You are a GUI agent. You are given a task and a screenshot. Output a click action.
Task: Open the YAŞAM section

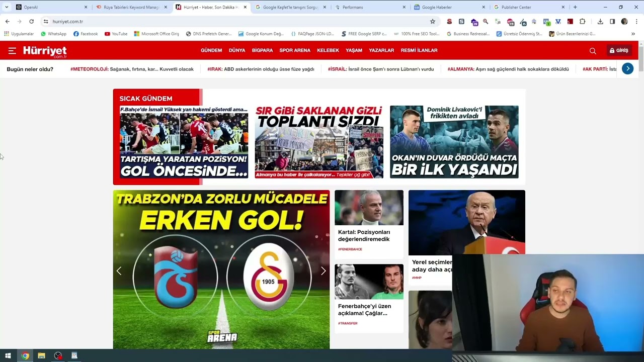tap(354, 50)
